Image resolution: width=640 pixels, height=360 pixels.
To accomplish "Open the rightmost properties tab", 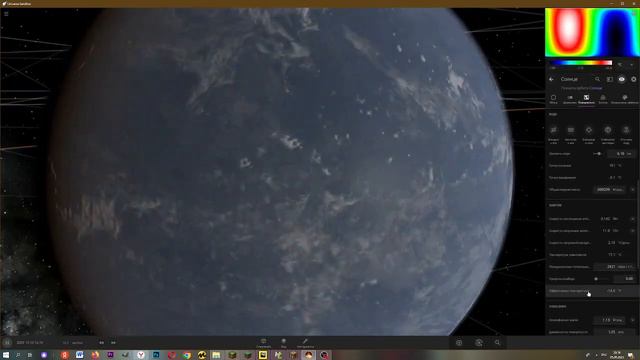I will [624, 99].
